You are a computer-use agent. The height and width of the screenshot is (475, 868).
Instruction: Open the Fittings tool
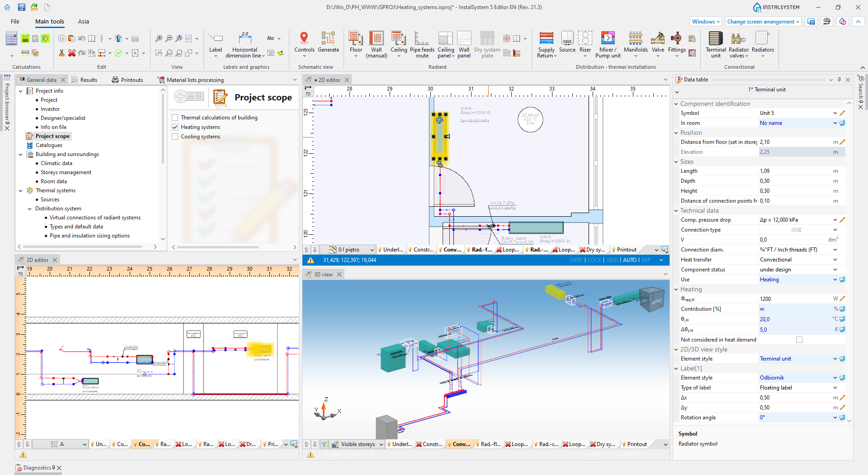[x=676, y=44]
